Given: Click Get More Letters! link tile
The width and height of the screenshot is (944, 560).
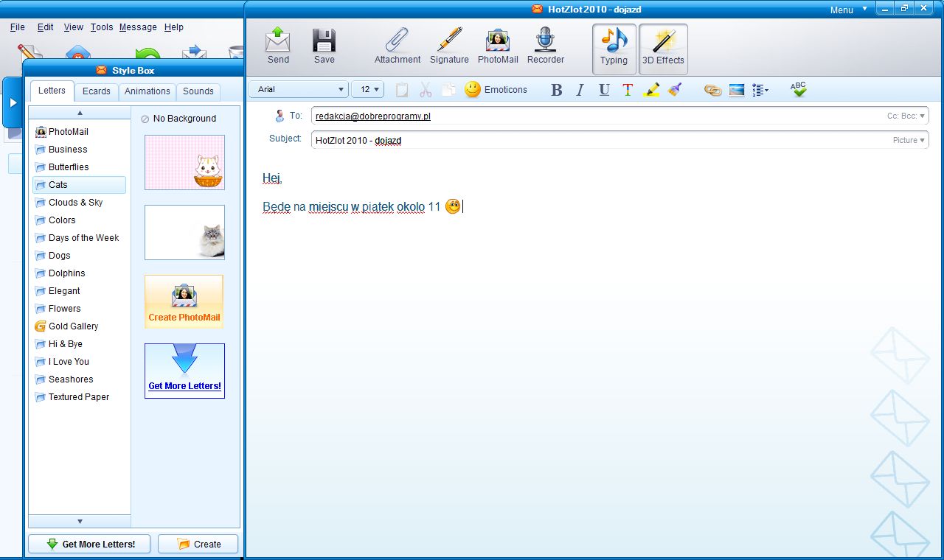Looking at the screenshot, I should coord(184,371).
